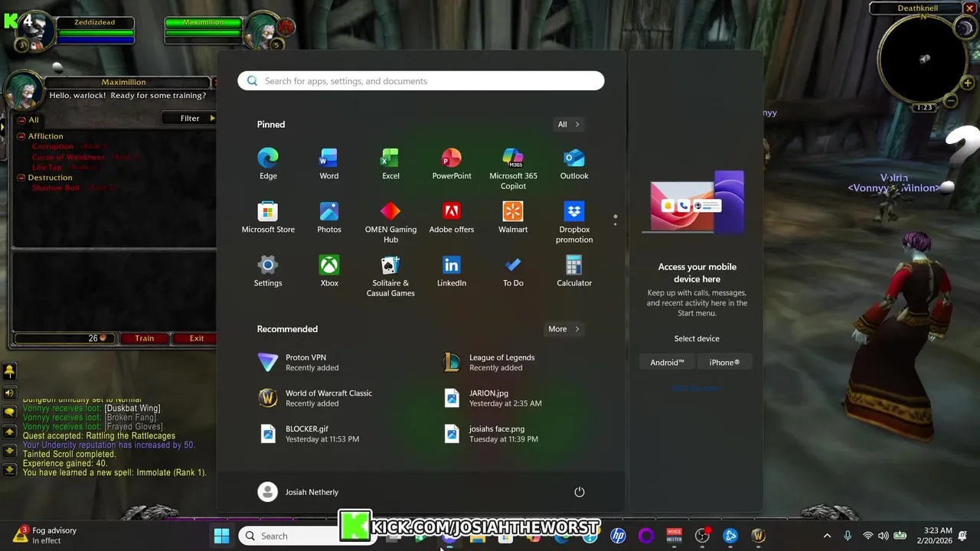Collapse the All category in trainer list
This screenshot has height=551, width=980.
click(21, 120)
